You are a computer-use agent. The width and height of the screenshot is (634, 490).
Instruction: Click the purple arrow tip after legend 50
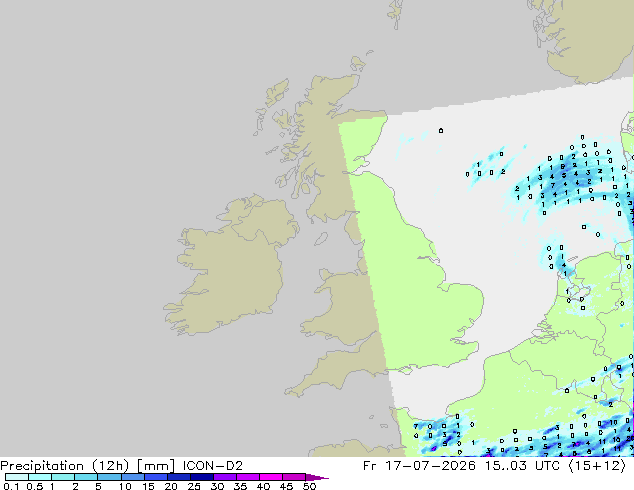[x=317, y=477]
